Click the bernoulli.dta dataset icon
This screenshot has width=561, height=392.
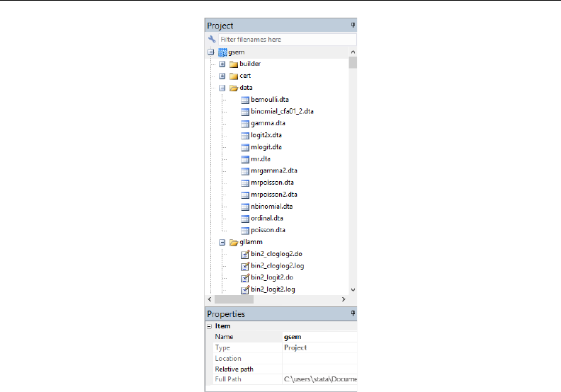[x=245, y=100]
